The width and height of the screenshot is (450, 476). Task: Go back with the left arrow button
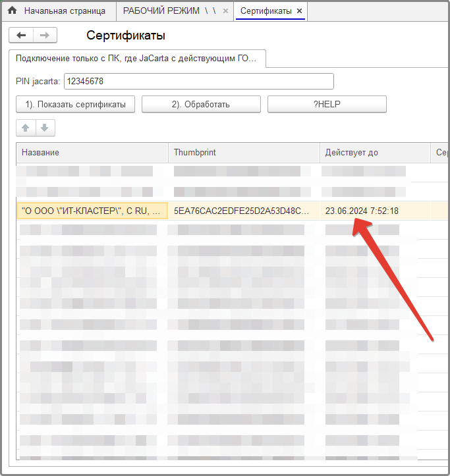tap(21, 35)
